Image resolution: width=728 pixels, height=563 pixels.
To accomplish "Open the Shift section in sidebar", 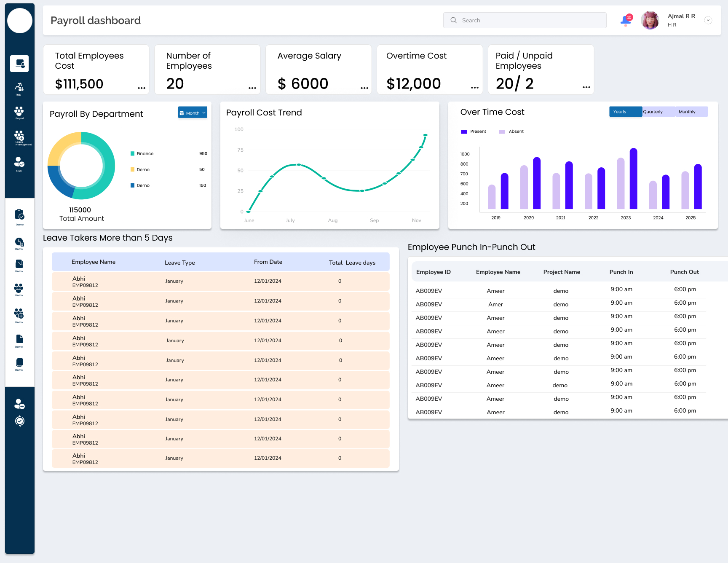I will [x=19, y=164].
